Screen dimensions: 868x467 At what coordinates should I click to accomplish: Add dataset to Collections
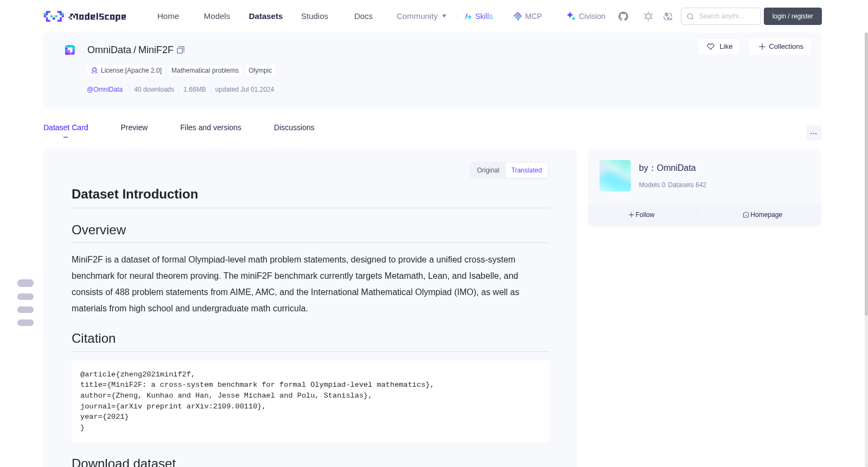coord(780,47)
